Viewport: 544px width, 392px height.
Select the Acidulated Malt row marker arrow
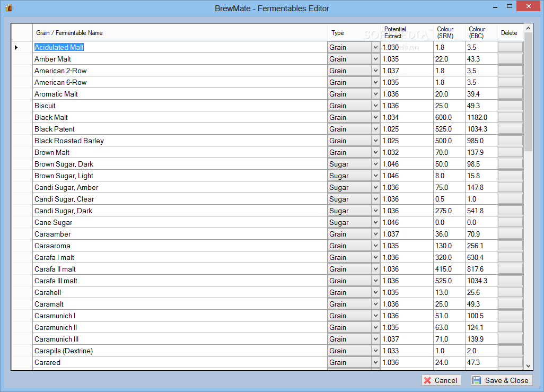point(16,47)
